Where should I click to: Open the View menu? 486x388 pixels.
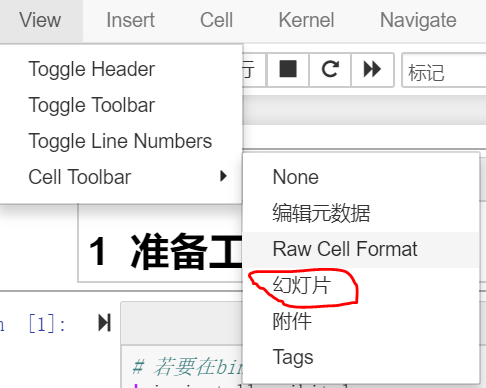tap(40, 20)
